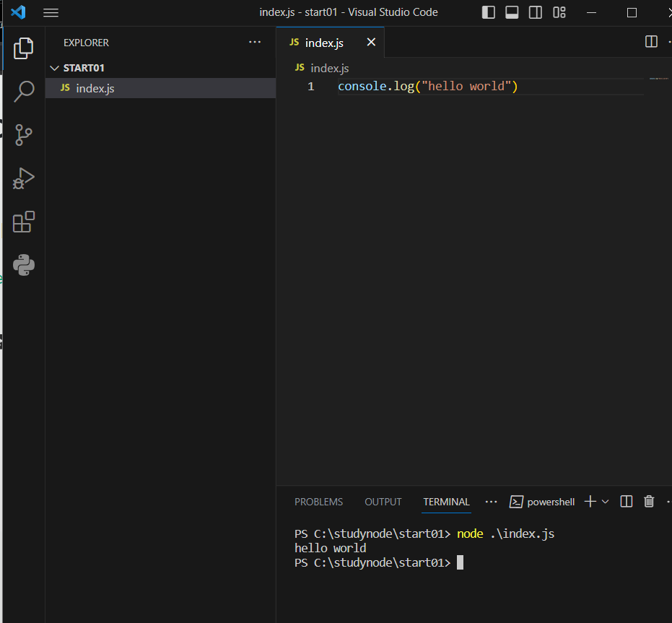This screenshot has width=672, height=623.
Task: Open the Search view icon
Action: pyautogui.click(x=24, y=92)
